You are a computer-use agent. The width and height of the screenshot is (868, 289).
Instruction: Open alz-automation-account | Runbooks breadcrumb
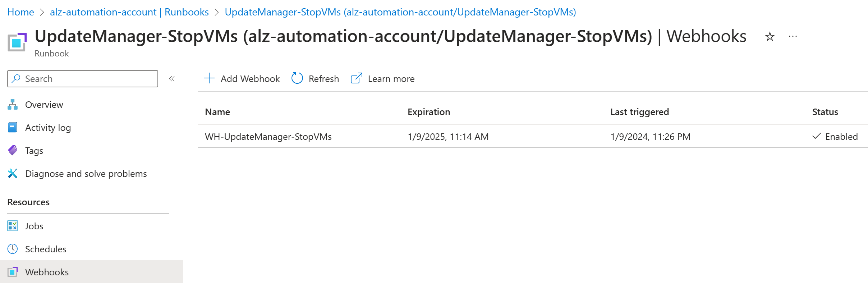[x=129, y=12]
